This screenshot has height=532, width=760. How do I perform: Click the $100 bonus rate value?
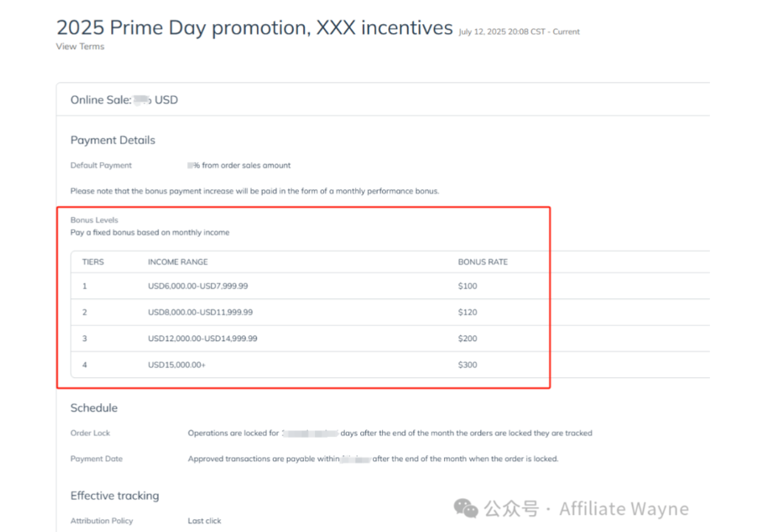pyautogui.click(x=467, y=286)
